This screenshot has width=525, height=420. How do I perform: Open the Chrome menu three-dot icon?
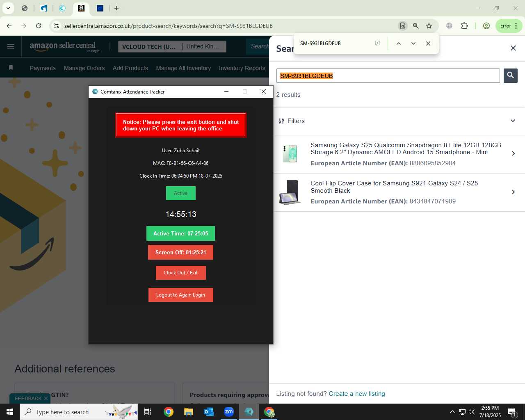516,26
